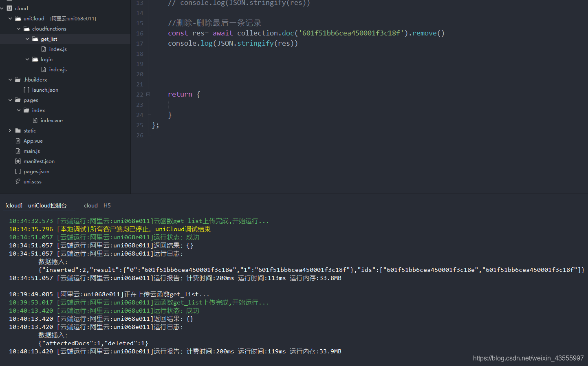Click the manifest.json gear icon
The width and height of the screenshot is (588, 366).
(18, 161)
